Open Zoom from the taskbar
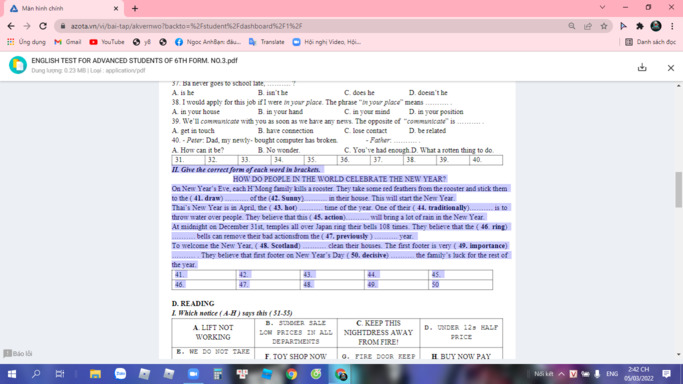 tap(193, 374)
